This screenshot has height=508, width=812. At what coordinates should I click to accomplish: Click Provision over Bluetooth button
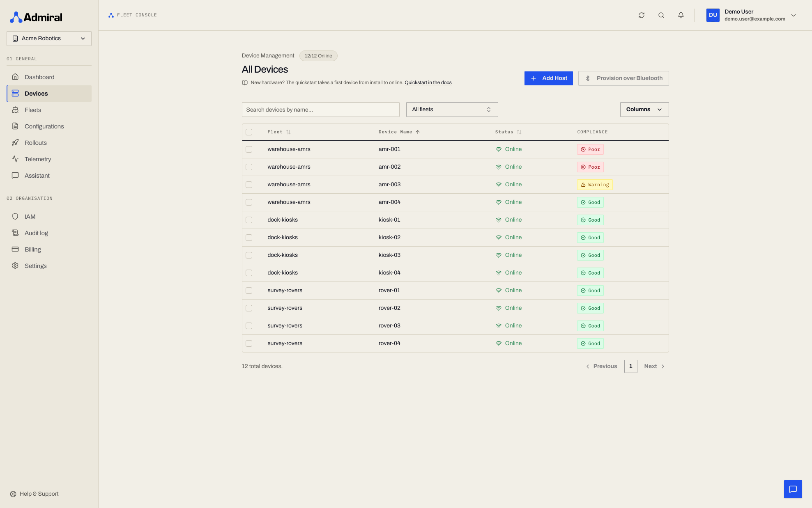pos(623,78)
